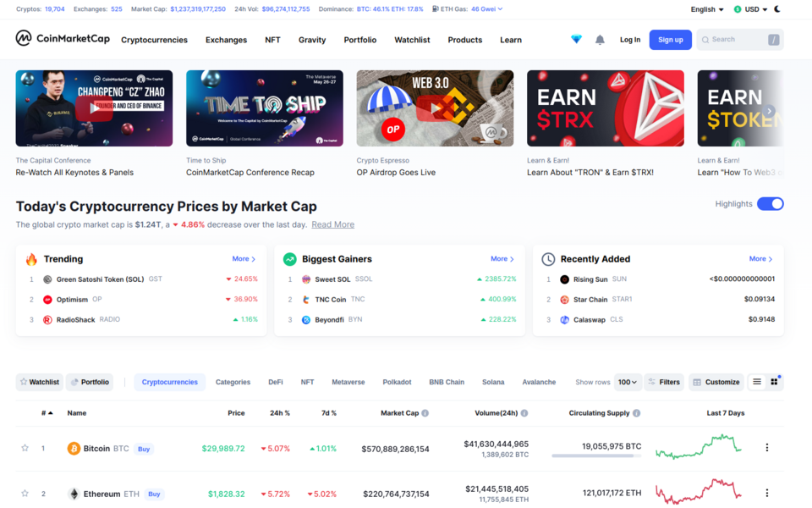Switch to dark mode with moon icon

pyautogui.click(x=777, y=8)
